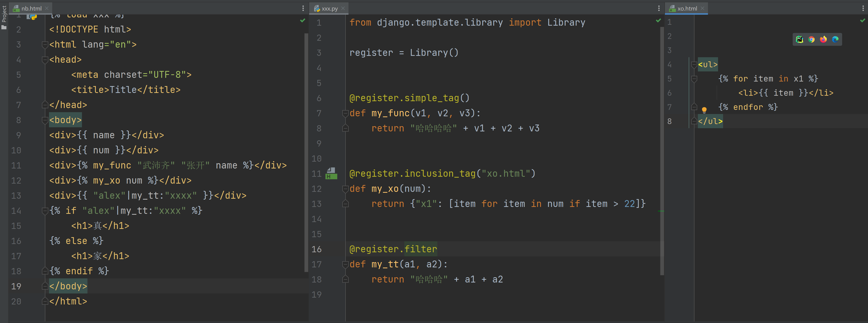Viewport: 868px width, 323px height.
Task: Click the <li>{{ item }}</li> line
Action: coord(786,93)
